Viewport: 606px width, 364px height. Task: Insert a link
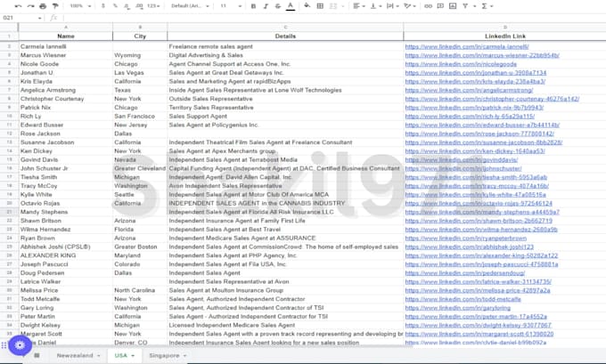(428, 6)
